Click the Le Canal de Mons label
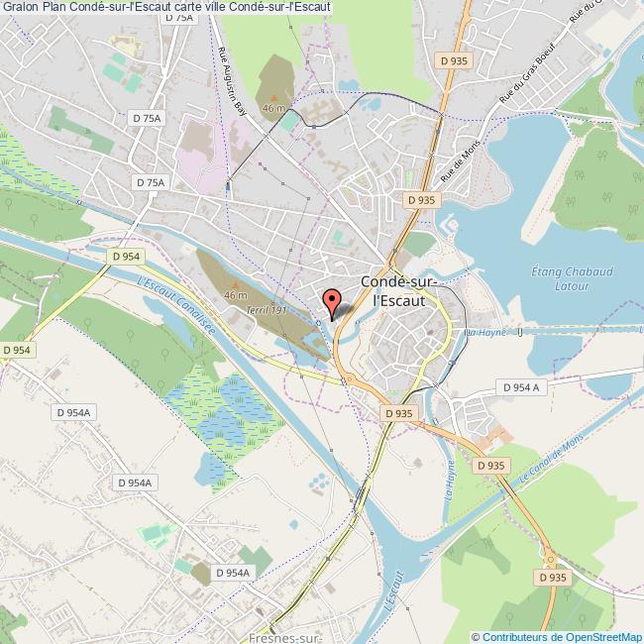644x644 pixels. coord(551,459)
